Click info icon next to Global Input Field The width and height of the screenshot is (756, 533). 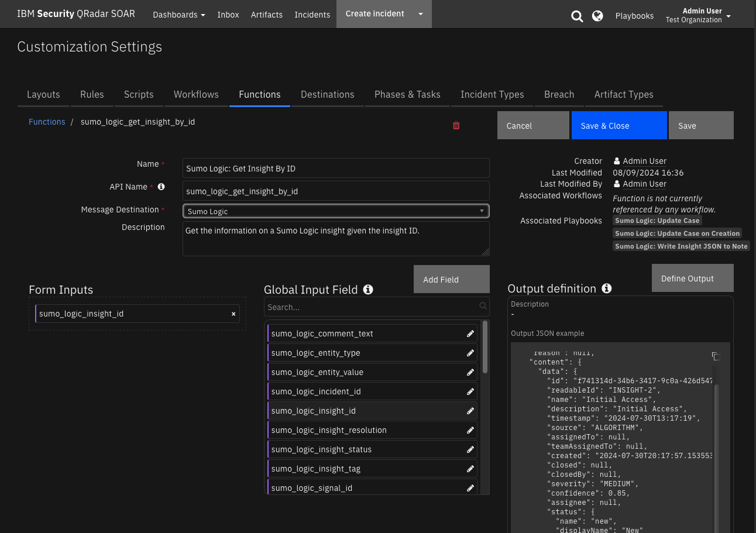[368, 289]
